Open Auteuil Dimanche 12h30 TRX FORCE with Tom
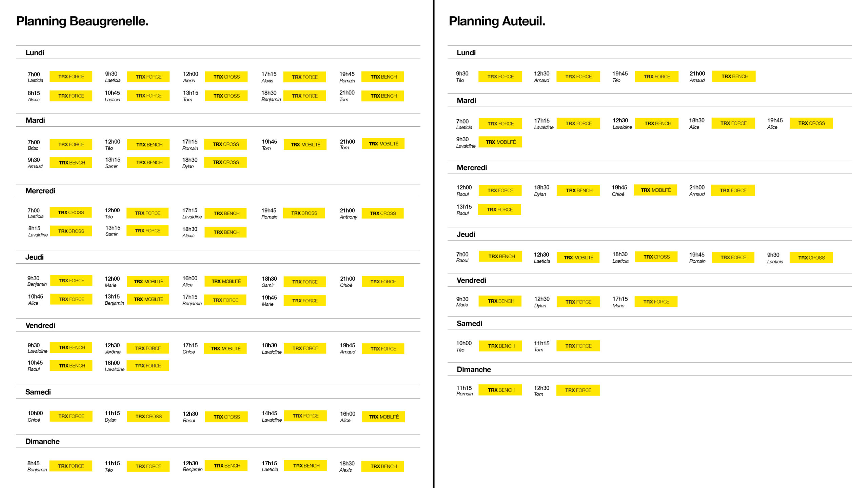868x488 pixels. 578,390
